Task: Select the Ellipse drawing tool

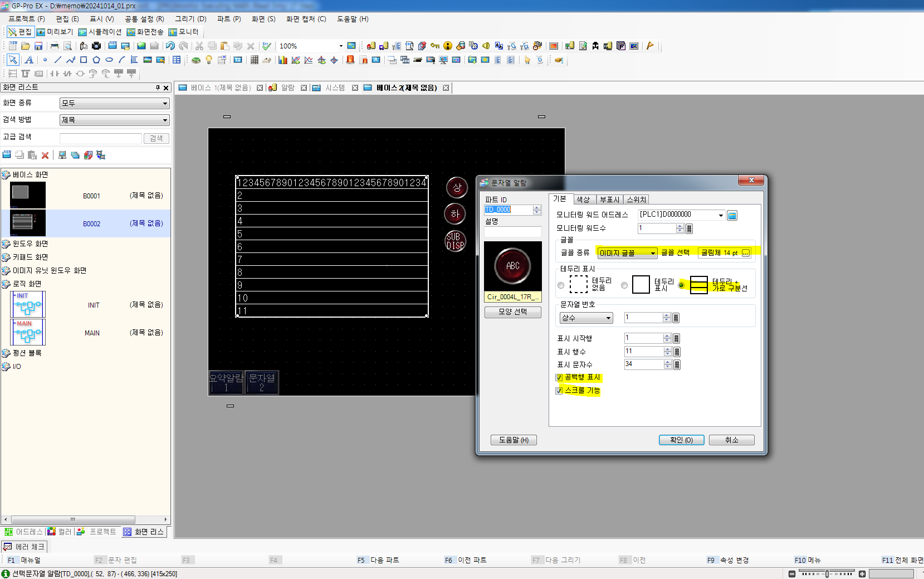Action: (x=109, y=60)
